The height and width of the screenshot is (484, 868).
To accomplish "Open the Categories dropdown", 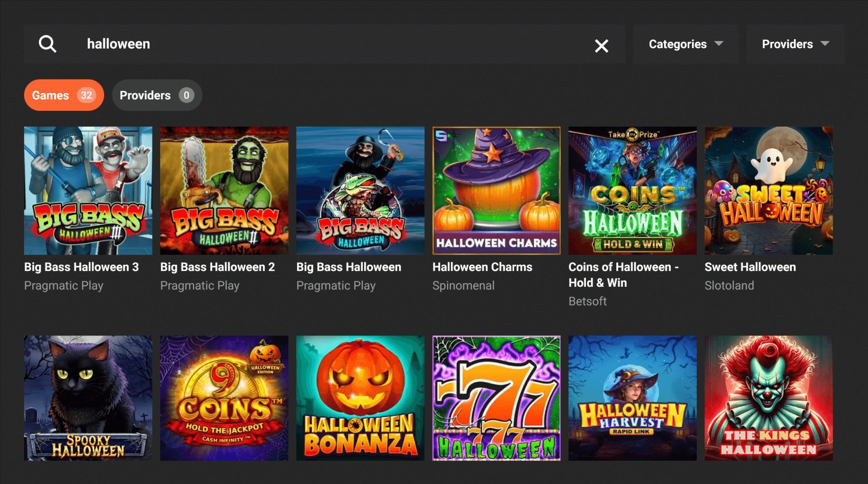I will pos(685,44).
